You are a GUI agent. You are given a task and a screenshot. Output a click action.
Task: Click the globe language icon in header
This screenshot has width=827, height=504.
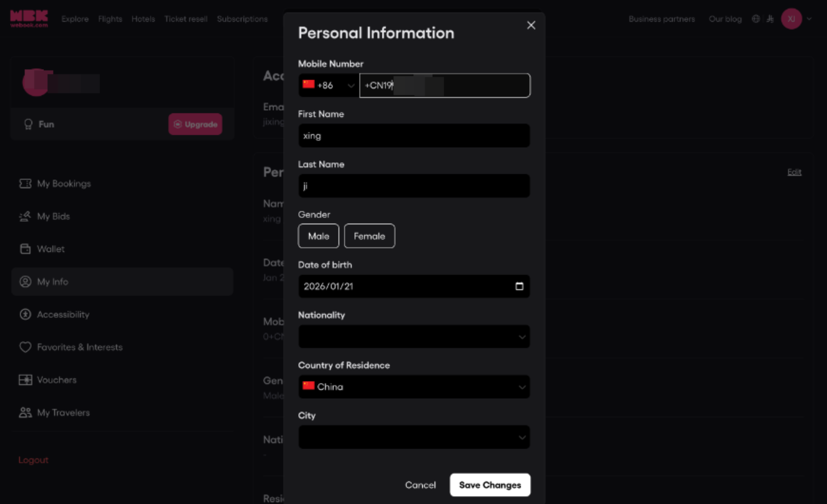pos(755,19)
